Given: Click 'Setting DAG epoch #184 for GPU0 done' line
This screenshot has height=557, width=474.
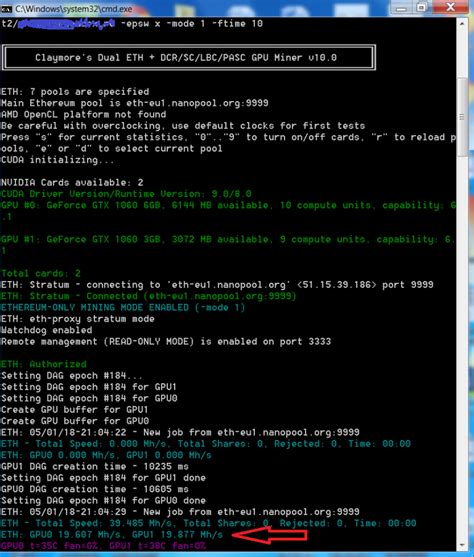Looking at the screenshot, I should pyautogui.click(x=103, y=501).
